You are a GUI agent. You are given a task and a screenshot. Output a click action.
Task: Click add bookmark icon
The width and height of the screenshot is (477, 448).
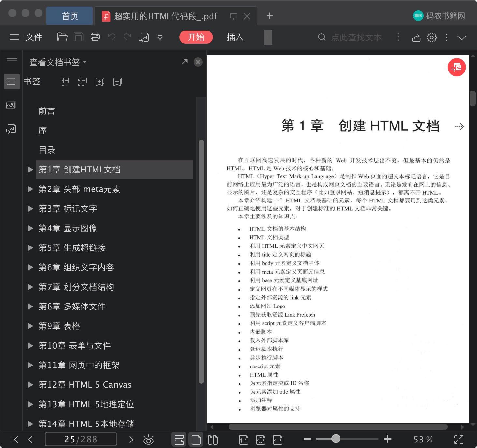100,82
